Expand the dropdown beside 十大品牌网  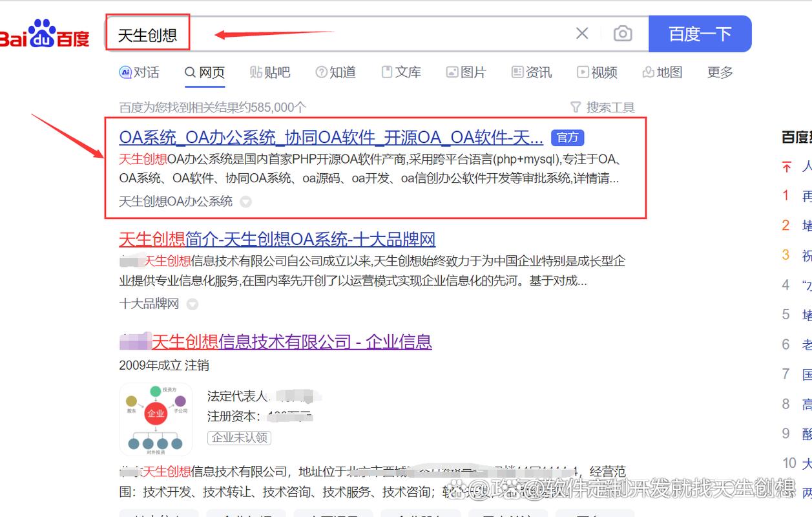(192, 304)
